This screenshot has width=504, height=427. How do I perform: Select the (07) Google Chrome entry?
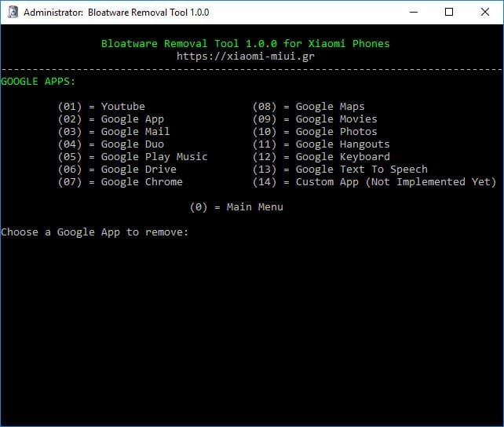point(120,182)
